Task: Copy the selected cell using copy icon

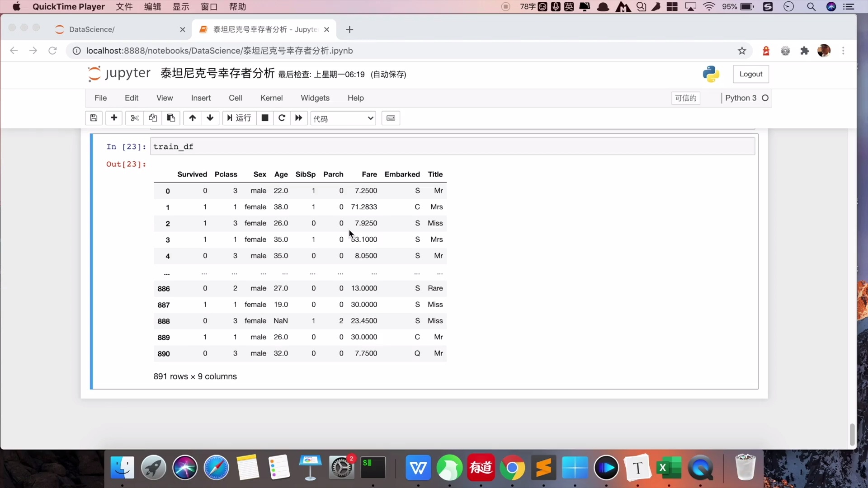Action: [153, 118]
